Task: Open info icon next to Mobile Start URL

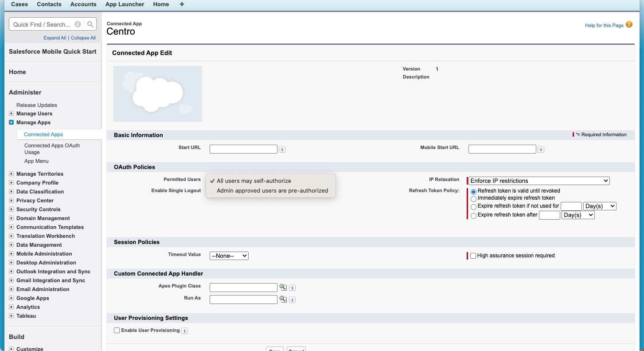Action: click(541, 150)
